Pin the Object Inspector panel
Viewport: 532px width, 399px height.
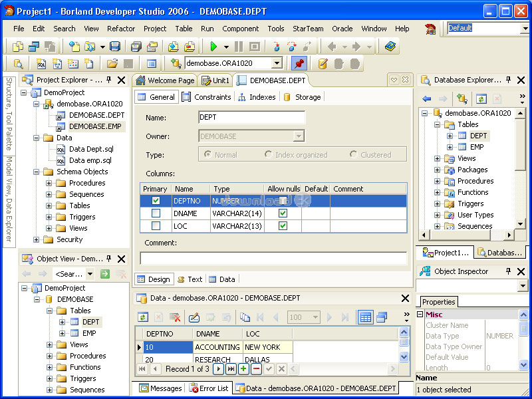pyautogui.click(x=508, y=271)
